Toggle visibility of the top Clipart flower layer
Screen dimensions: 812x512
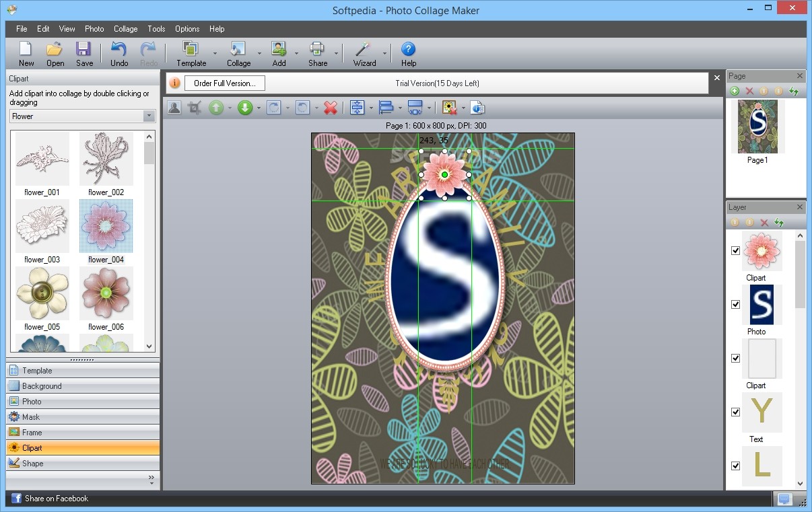pos(735,250)
